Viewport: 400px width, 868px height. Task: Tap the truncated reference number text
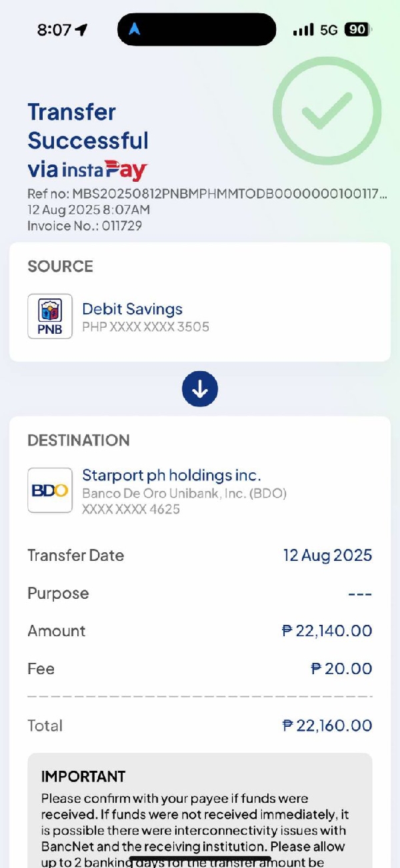[207, 195]
